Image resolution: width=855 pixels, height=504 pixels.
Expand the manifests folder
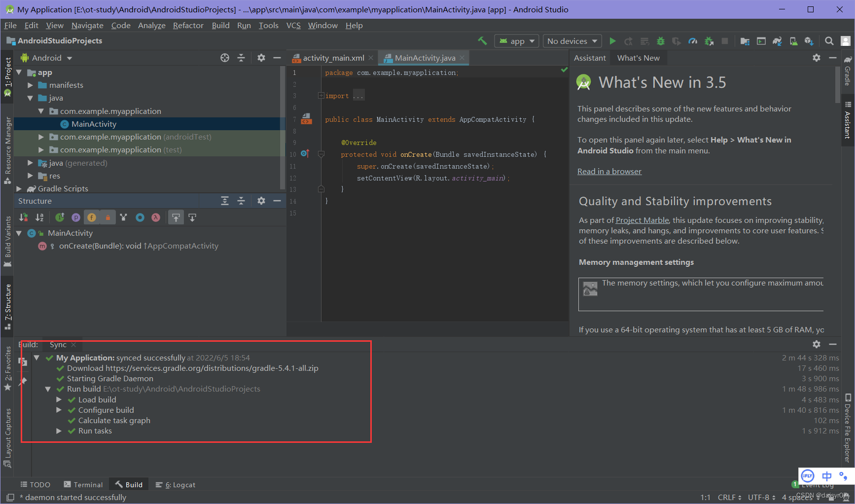point(30,85)
